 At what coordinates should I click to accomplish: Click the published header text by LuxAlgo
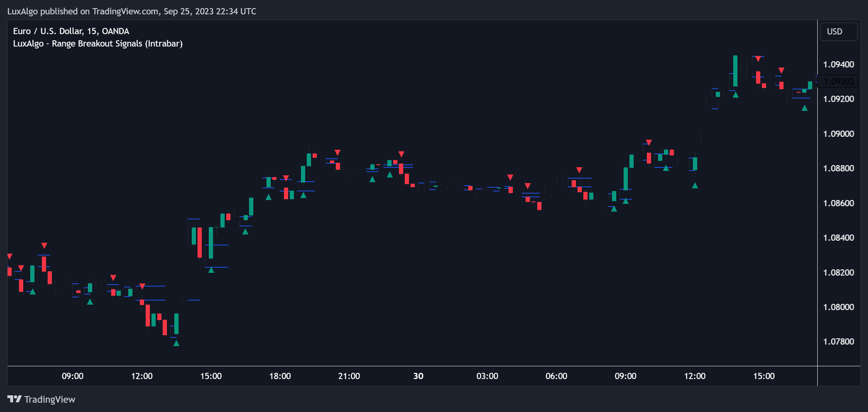(132, 11)
